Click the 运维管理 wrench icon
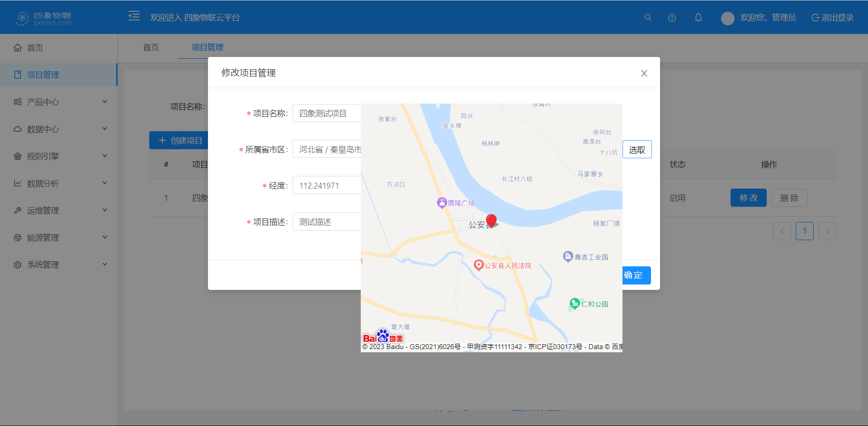Screen dimensions: 868x426 point(17,210)
